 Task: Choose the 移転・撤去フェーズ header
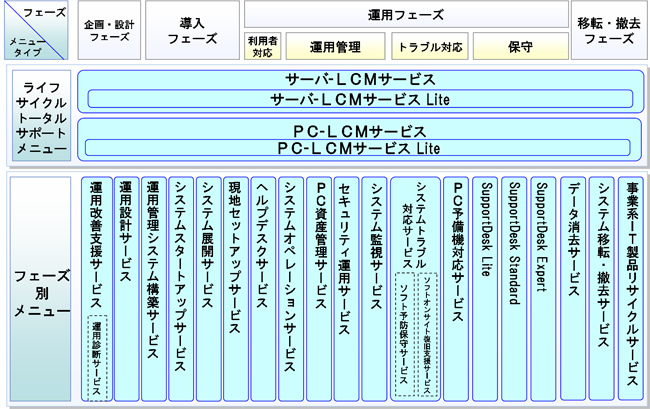pos(607,29)
